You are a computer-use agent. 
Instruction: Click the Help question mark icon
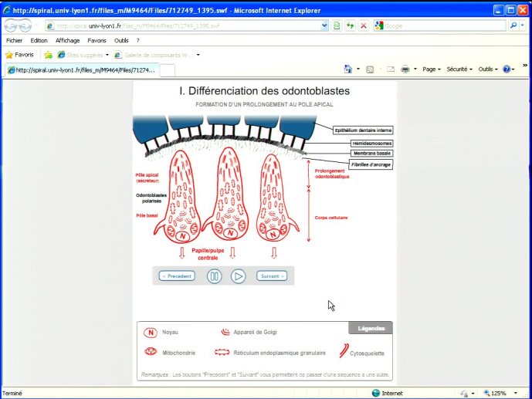507,69
